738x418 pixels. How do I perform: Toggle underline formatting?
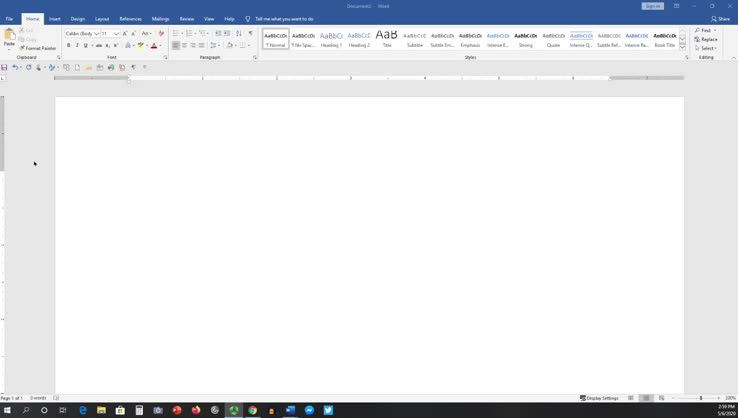click(85, 46)
